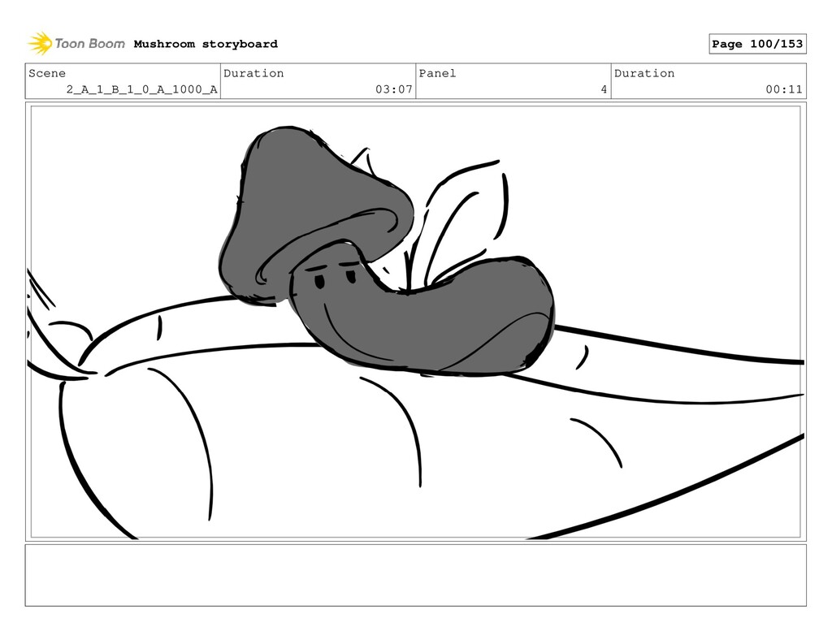The image size is (832, 644).
Task: Click the Toon Boom sunburst logo icon
Action: (40, 43)
